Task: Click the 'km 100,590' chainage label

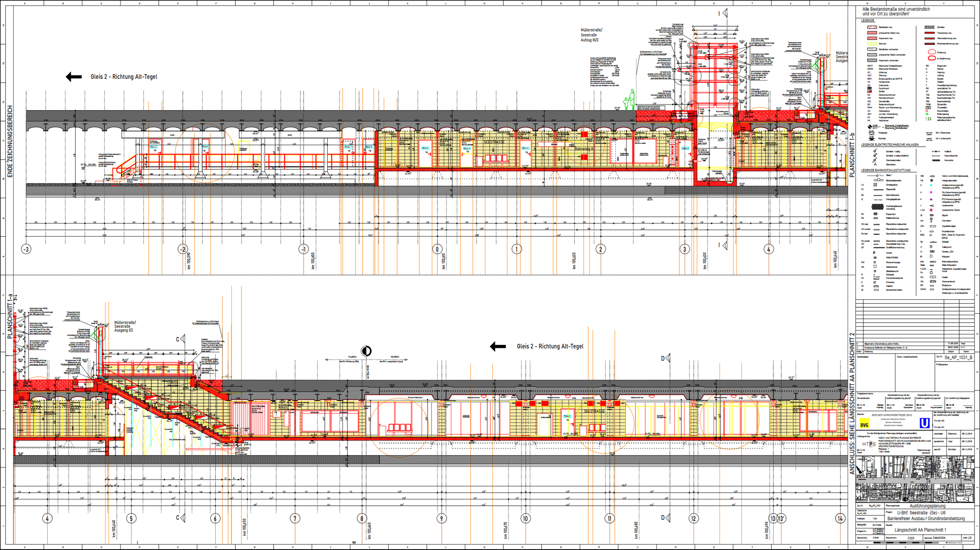Action: 189,261
